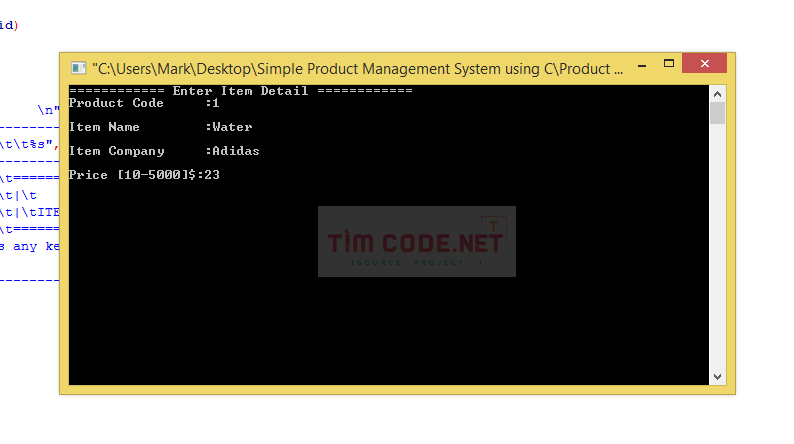
Task: Click the price value '23'
Action: tap(212, 175)
